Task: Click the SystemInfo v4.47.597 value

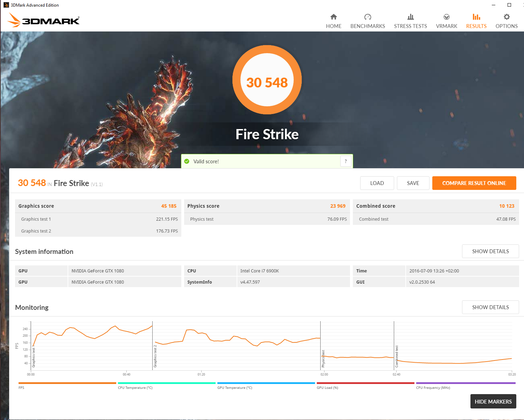Action: pyautogui.click(x=250, y=282)
